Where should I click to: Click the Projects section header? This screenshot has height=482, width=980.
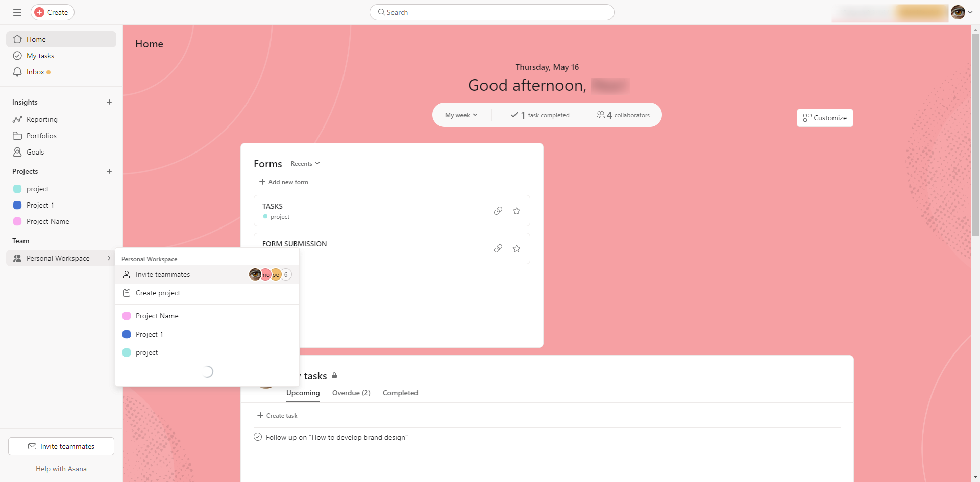point(25,171)
